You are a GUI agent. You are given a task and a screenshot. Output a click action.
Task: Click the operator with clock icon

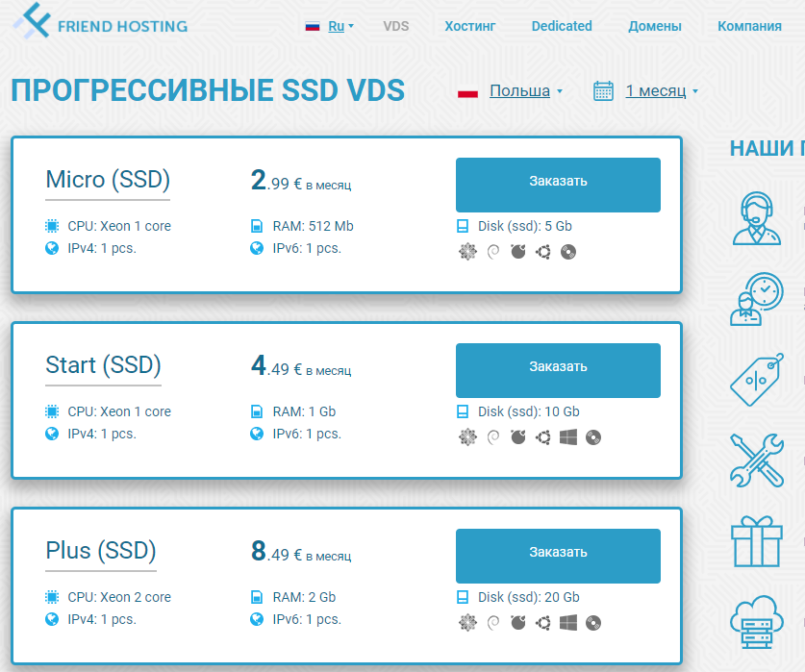click(757, 299)
